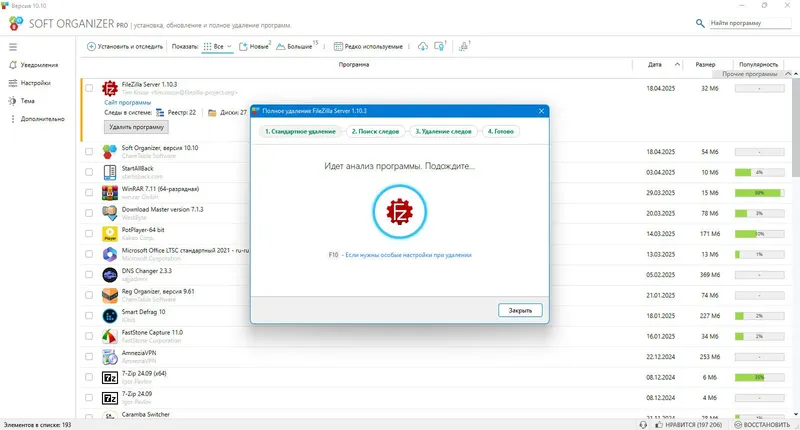Click the Закрыть button in dialog
Image resolution: width=800 pixels, height=430 pixels.
[520, 310]
